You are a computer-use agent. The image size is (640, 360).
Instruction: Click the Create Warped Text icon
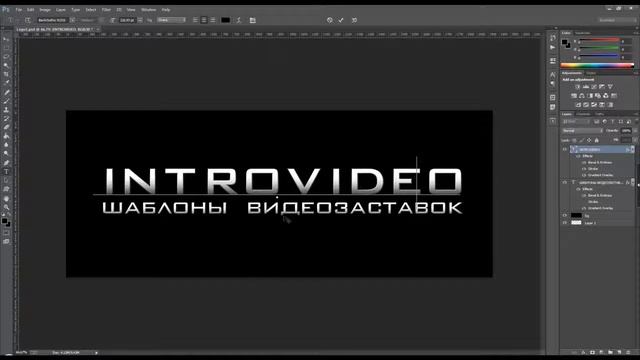[x=239, y=20]
